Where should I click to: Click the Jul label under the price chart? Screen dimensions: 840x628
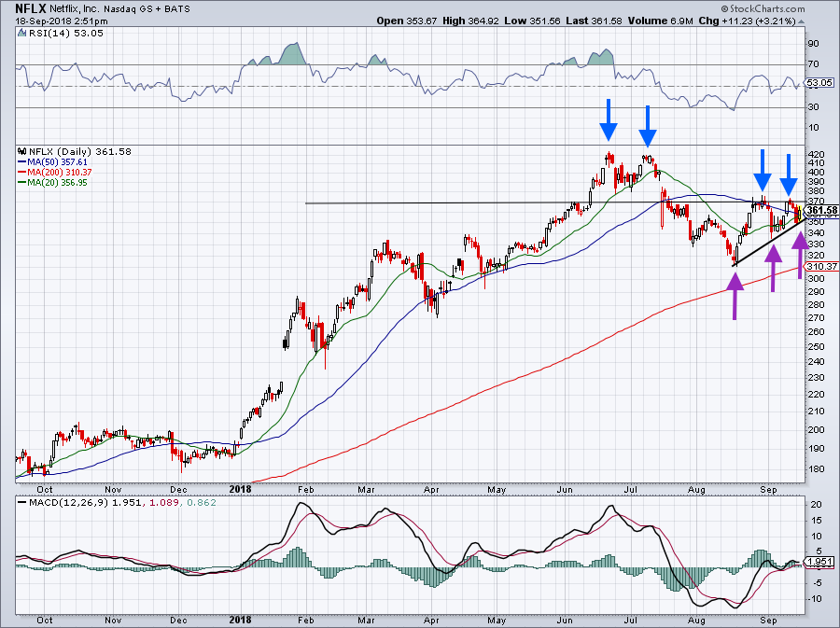pos(631,489)
